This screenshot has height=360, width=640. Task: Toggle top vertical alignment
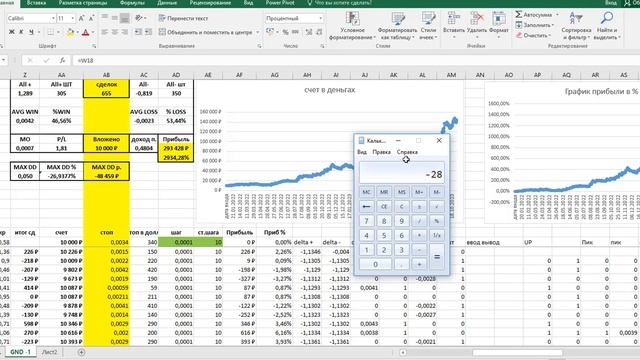(105, 18)
